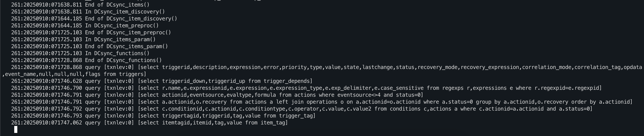
Task: Click the 'from item_tag' query line
Action: [x=149, y=123]
